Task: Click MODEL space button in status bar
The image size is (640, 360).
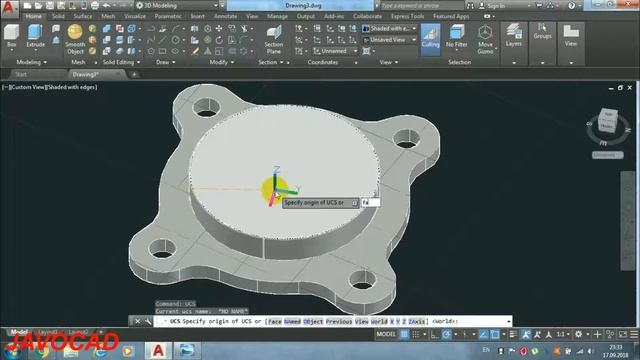Action: (x=386, y=334)
